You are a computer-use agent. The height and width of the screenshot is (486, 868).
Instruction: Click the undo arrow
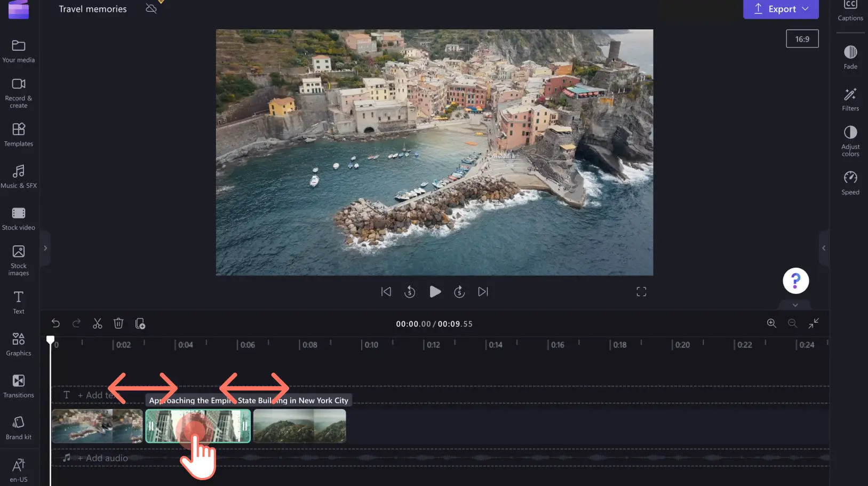55,323
